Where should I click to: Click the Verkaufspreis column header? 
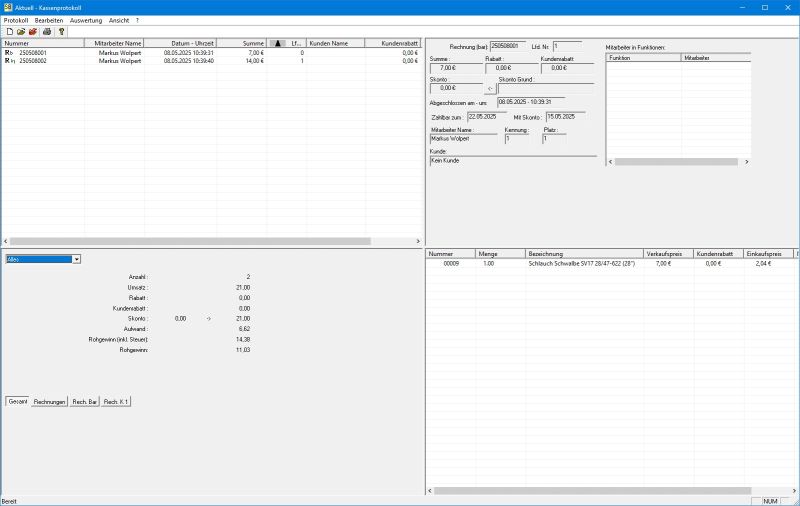tap(668, 254)
